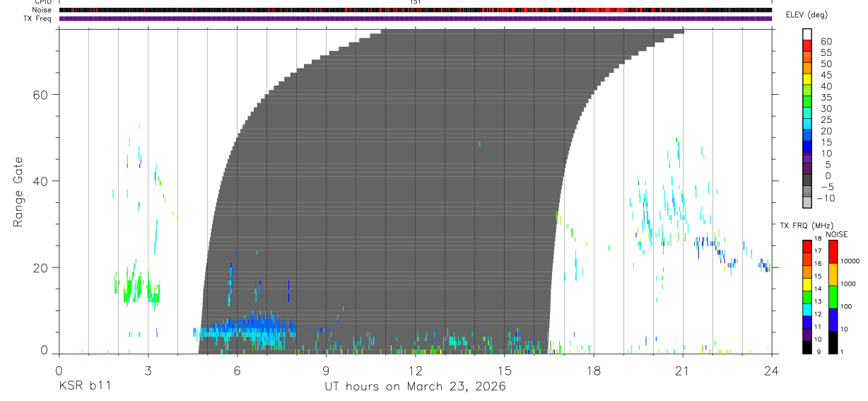Click the "1000" label on NOISE colorbar

(x=848, y=284)
